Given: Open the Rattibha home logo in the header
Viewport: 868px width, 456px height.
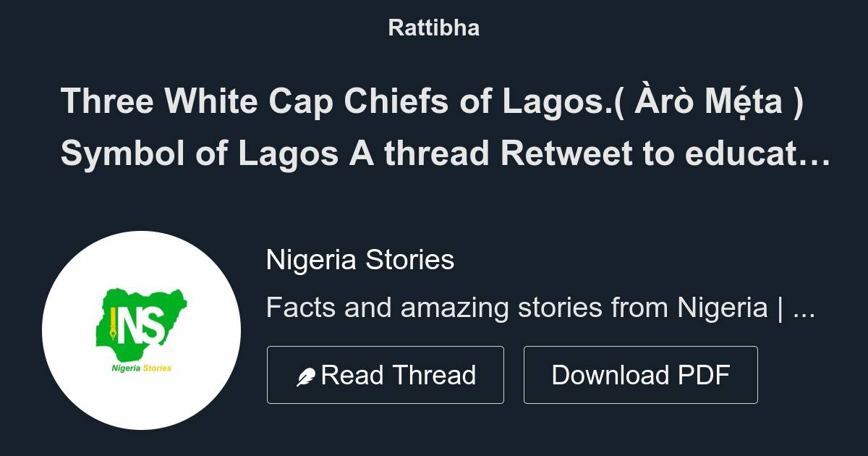Looking at the screenshot, I should [433, 28].
